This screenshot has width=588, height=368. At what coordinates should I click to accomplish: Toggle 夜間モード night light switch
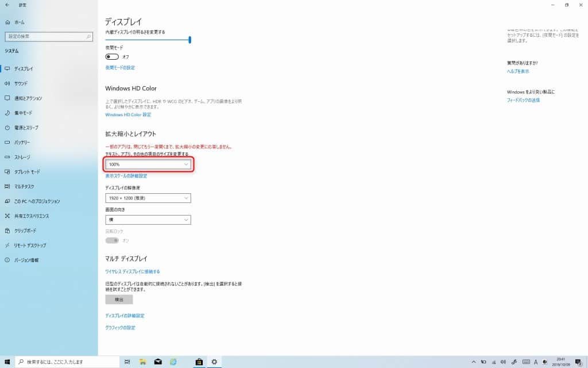(x=112, y=57)
